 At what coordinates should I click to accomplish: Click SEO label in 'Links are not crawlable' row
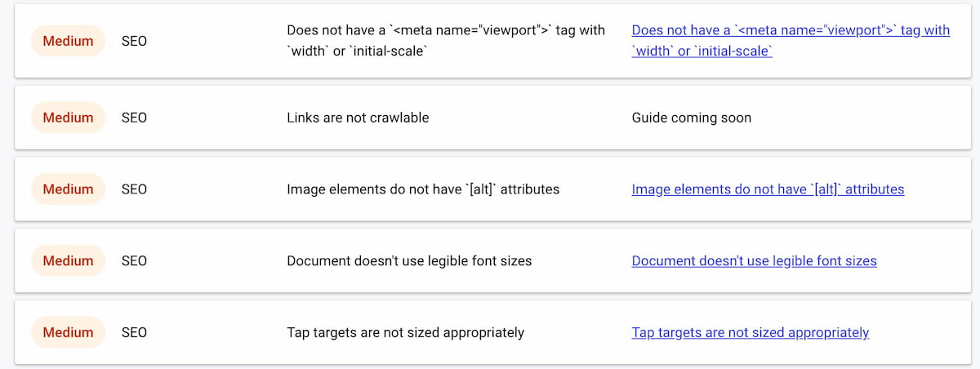tap(134, 118)
